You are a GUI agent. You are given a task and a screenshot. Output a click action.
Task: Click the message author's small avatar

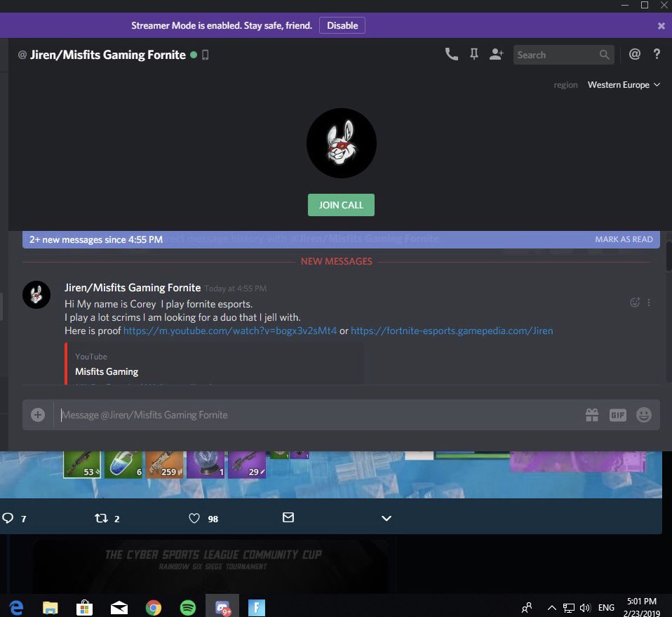pyautogui.click(x=36, y=295)
